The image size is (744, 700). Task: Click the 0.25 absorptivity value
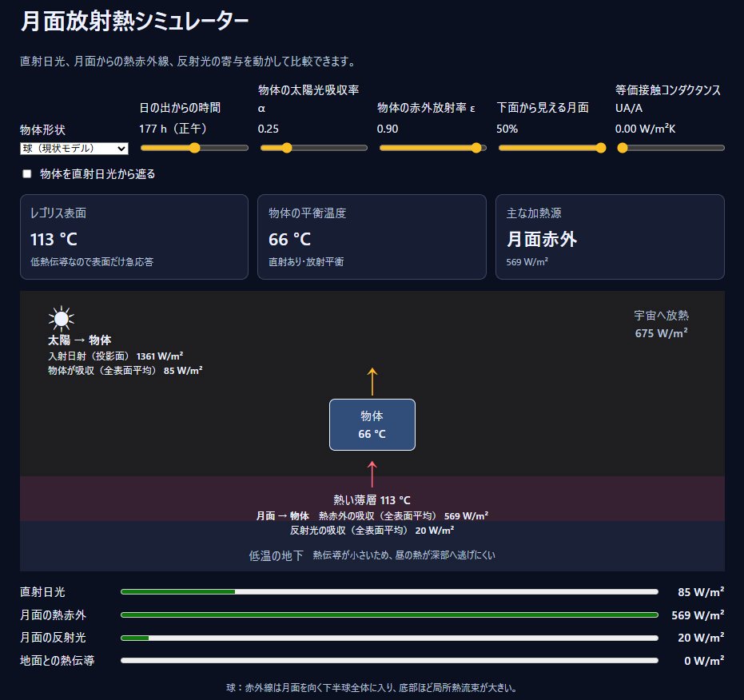pos(268,129)
